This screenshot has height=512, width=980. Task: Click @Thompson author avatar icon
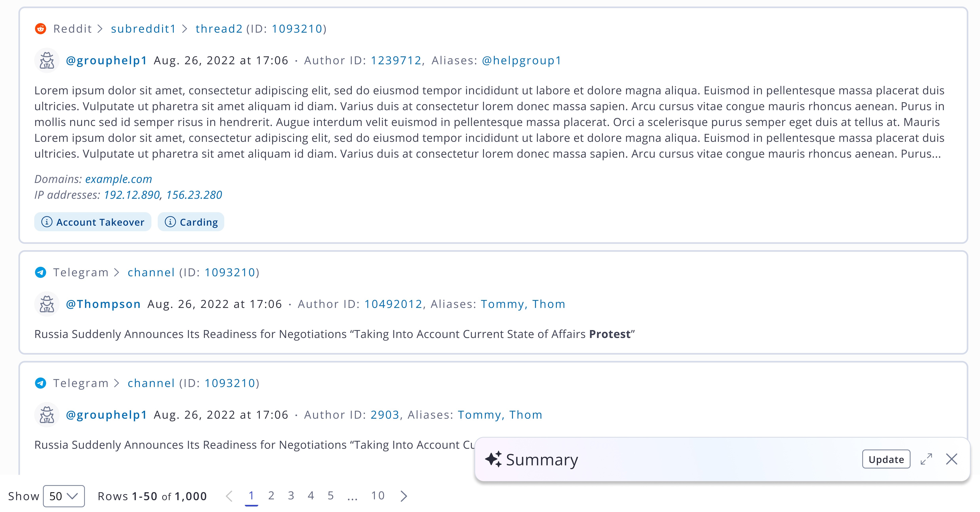(x=47, y=304)
